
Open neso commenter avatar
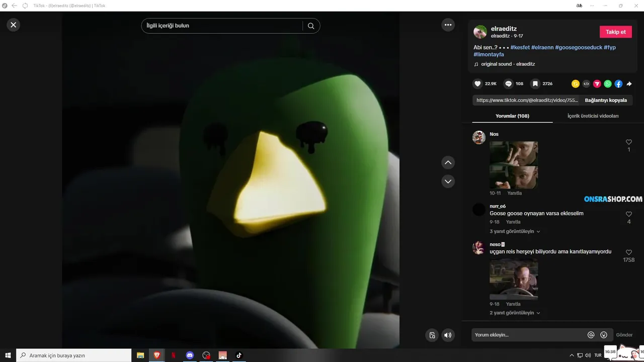point(479,247)
